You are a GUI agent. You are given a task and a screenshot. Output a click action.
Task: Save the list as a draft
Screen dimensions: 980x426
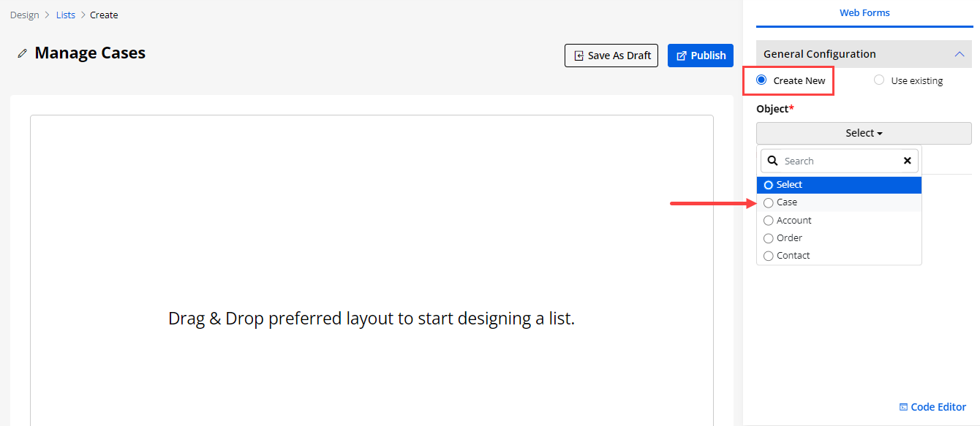point(611,56)
